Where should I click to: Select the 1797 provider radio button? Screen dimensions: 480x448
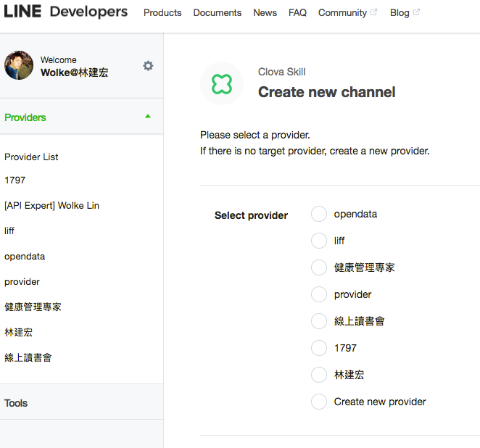pos(319,348)
